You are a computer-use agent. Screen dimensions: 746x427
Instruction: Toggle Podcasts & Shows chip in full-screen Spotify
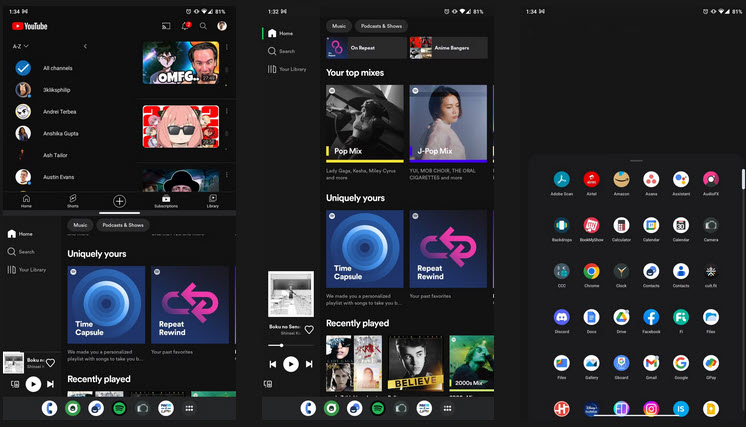click(381, 26)
